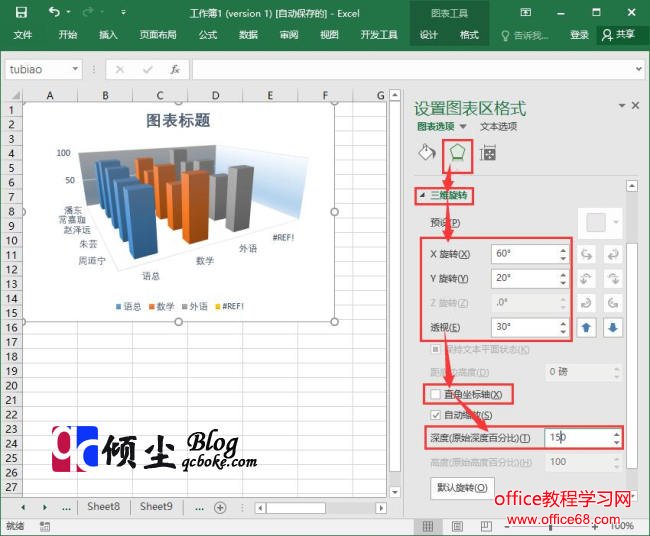Click the blue up arrow narrow perspective icon

pos(586,327)
